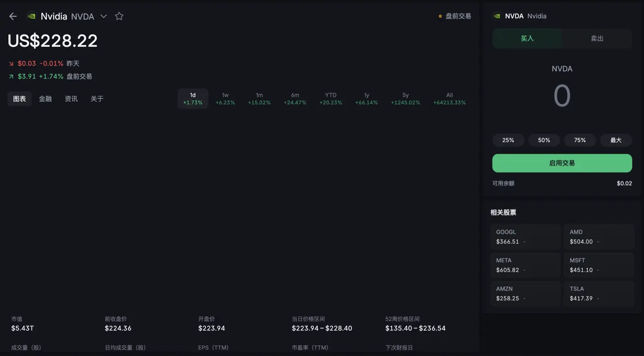Viewport: 644px width, 356px height.
Task: Select the All chart range
Action: point(449,99)
